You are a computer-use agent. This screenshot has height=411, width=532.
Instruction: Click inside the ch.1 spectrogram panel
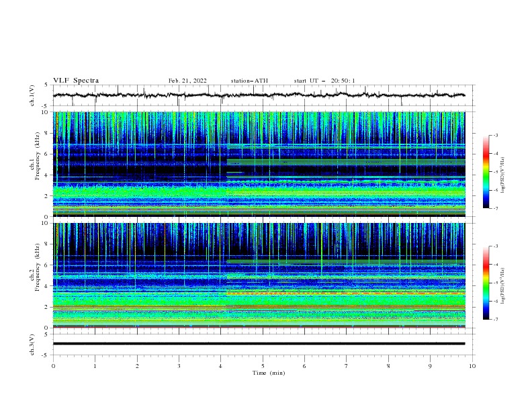pyautogui.click(x=259, y=164)
